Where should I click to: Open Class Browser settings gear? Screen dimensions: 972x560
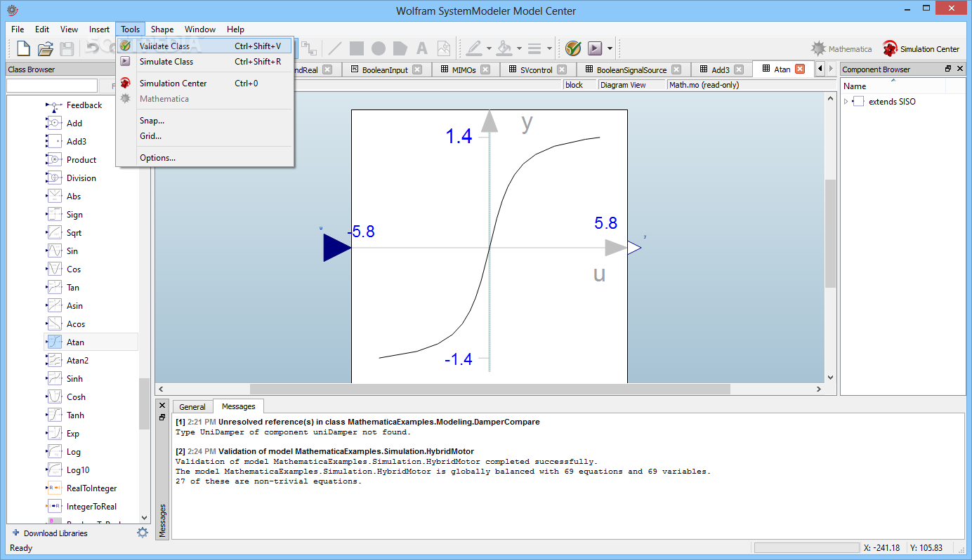[x=143, y=533]
